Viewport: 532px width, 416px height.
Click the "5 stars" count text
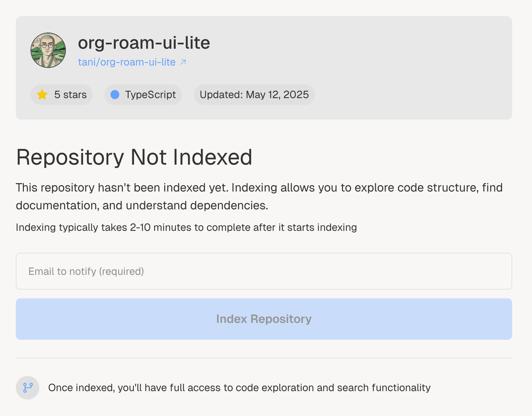point(71,95)
